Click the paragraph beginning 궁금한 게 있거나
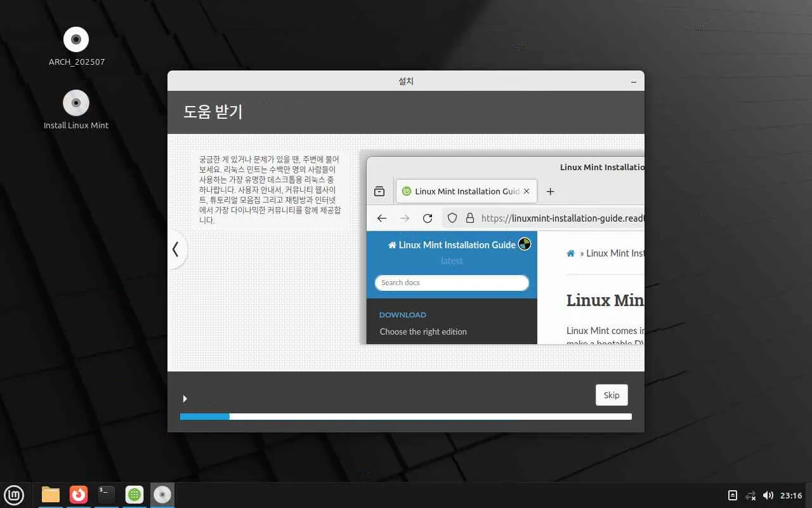The image size is (812, 508). [270, 190]
